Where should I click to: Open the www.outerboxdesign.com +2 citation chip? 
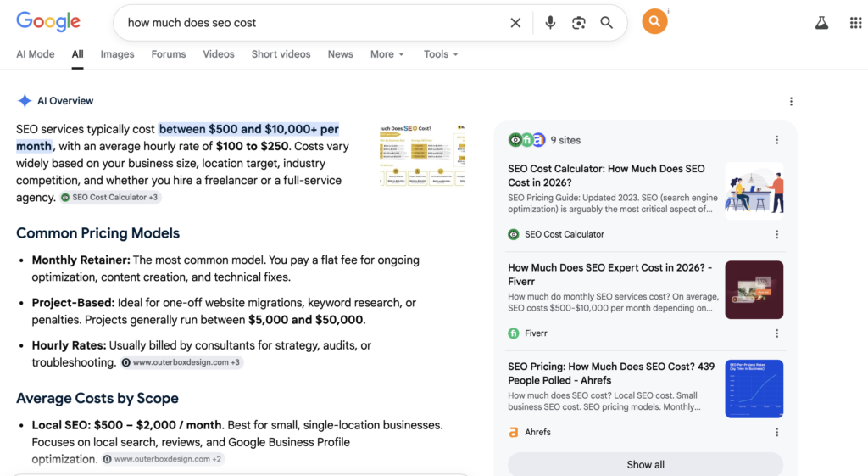163,459
